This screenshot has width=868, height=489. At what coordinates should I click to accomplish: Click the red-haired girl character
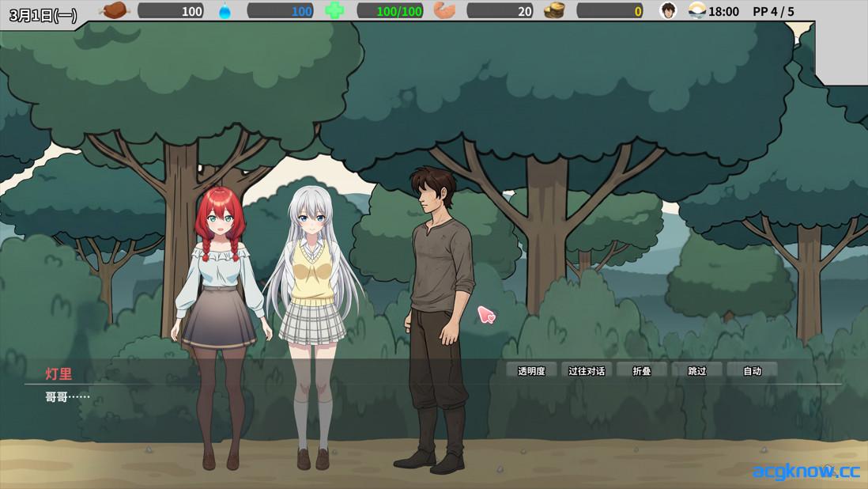pos(221,328)
